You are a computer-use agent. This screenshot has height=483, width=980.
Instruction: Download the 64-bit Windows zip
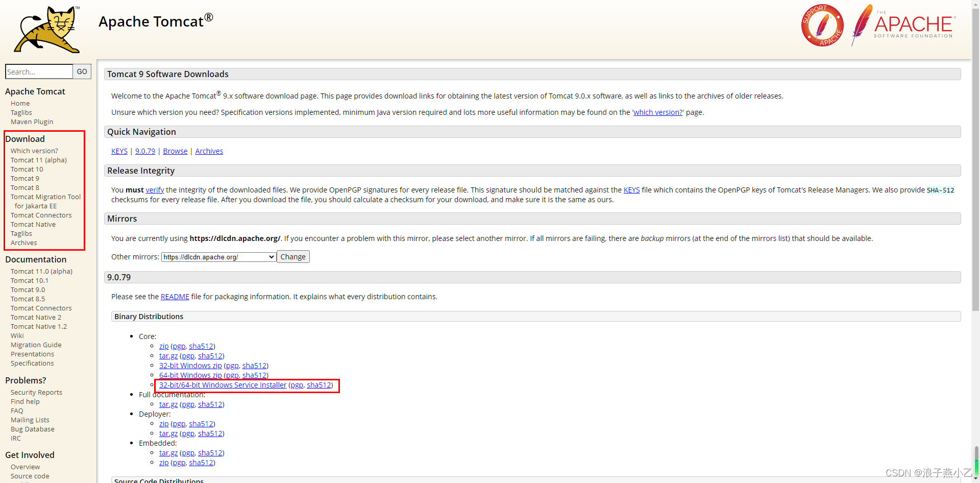coord(190,375)
